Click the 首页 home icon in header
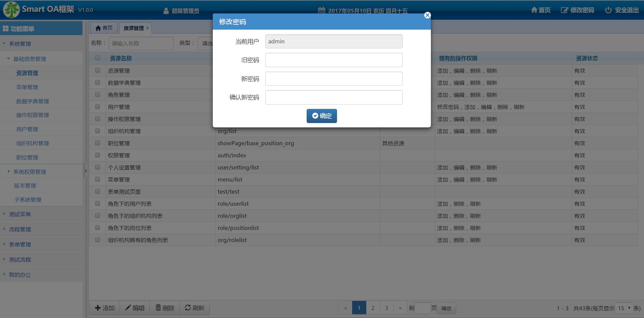The width and height of the screenshot is (644, 318). click(x=534, y=10)
